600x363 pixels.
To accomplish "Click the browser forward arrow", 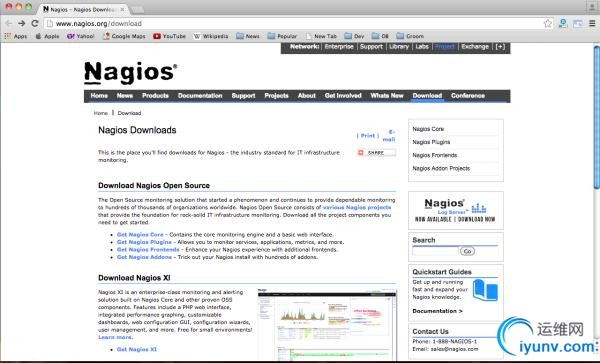I will tap(22, 23).
